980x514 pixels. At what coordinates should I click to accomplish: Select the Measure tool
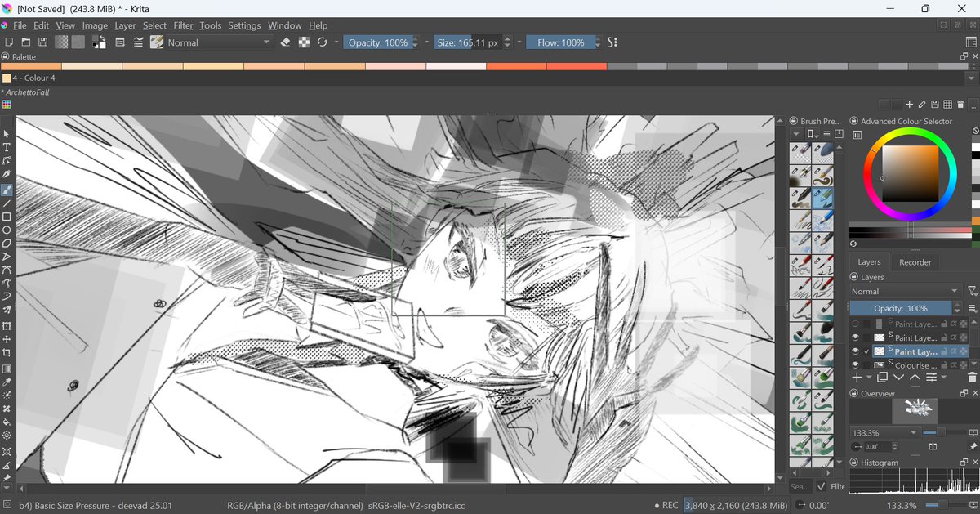pos(7,465)
